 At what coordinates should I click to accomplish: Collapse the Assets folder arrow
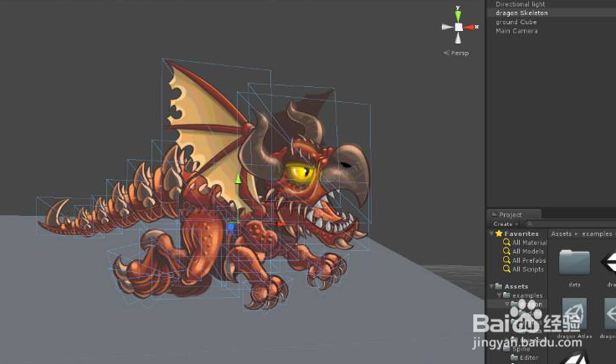coord(491,286)
